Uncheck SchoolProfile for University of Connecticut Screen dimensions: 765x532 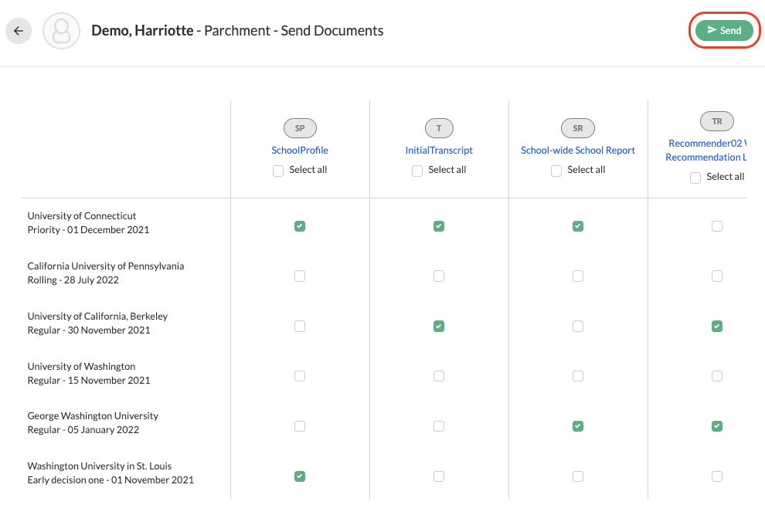(x=300, y=226)
